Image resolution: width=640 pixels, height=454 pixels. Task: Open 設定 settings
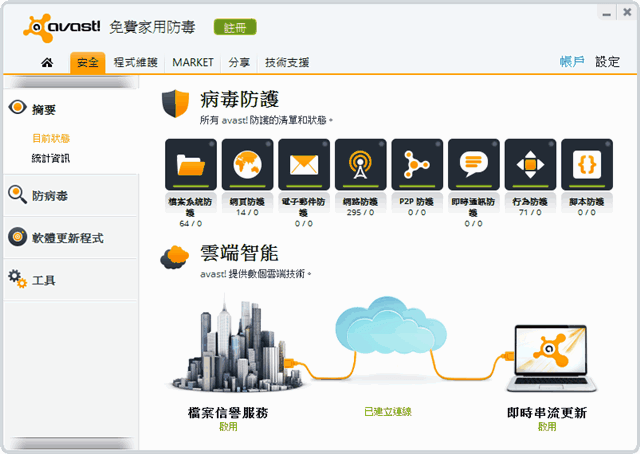click(x=607, y=62)
